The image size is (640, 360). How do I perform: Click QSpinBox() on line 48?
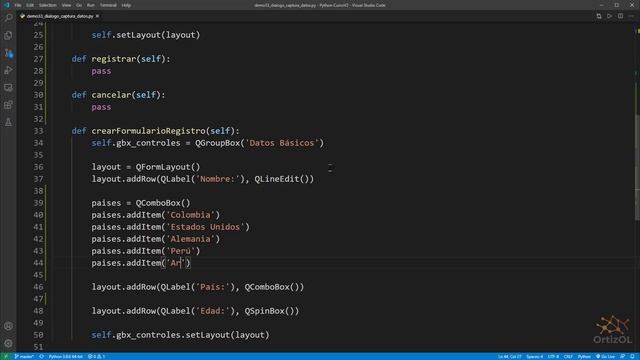point(269,311)
